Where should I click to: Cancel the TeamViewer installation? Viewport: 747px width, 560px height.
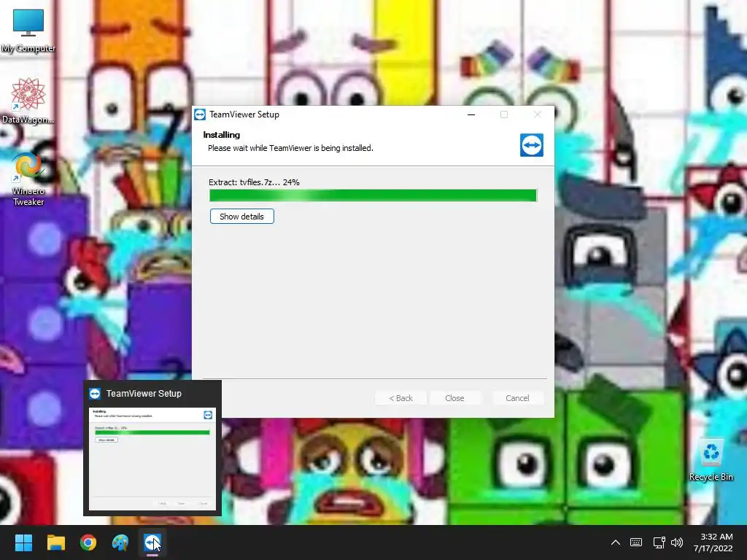click(x=517, y=398)
